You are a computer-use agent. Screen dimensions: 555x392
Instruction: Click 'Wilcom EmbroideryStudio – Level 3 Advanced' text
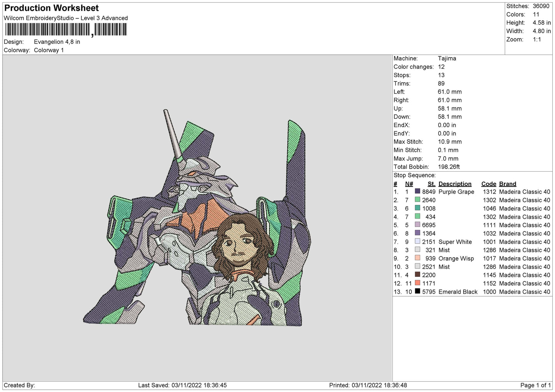pos(66,18)
